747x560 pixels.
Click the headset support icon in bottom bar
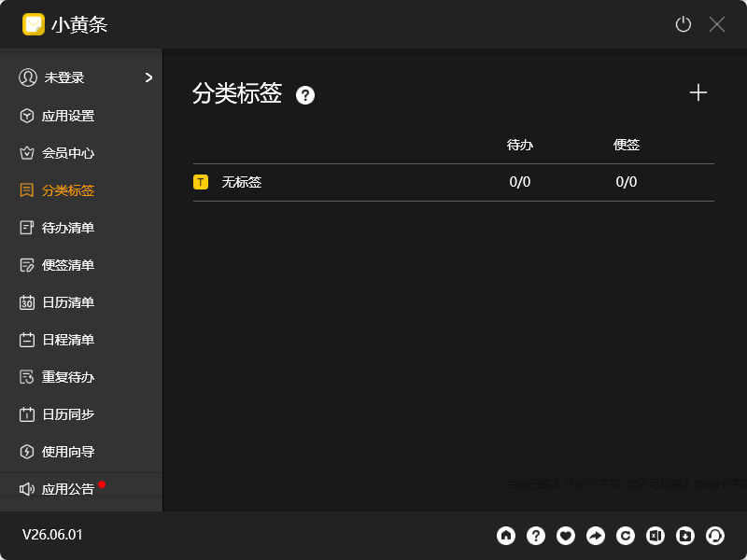(x=715, y=536)
